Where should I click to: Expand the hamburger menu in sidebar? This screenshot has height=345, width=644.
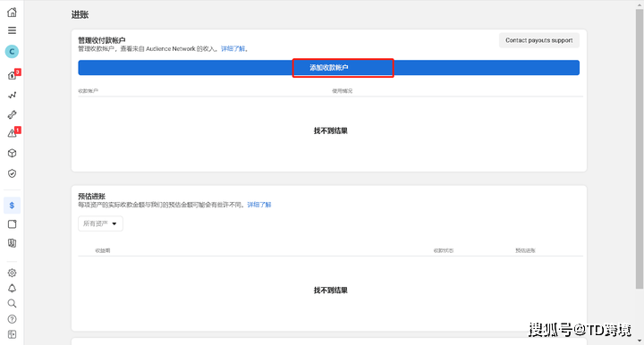tap(12, 30)
